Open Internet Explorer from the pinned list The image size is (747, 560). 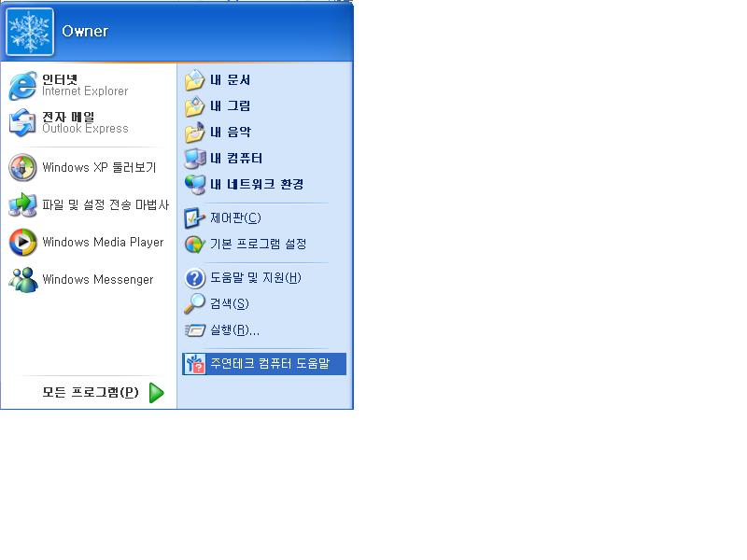pos(88,85)
